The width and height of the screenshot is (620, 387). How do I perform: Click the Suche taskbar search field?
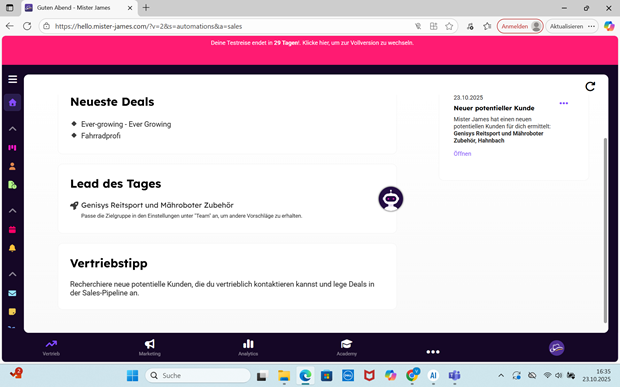[198, 376]
